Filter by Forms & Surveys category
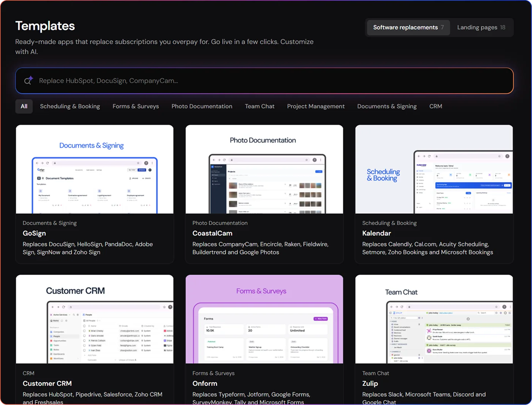The height and width of the screenshot is (405, 532). pos(136,106)
